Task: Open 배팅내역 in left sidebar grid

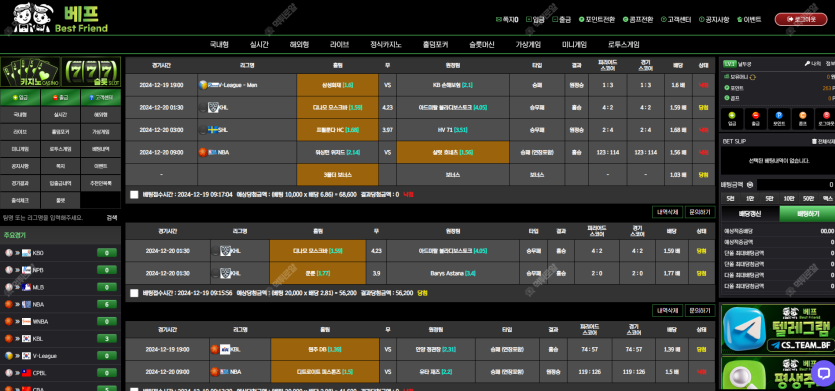Action: [x=101, y=149]
